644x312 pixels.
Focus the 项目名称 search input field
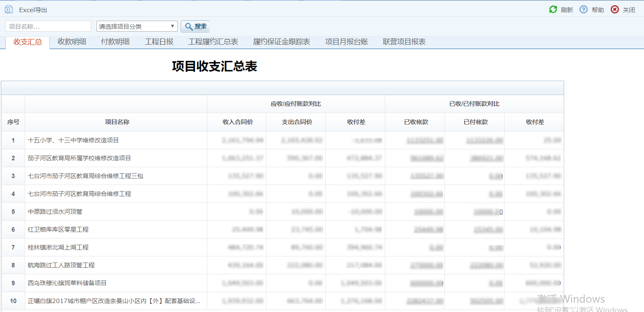pos(48,26)
